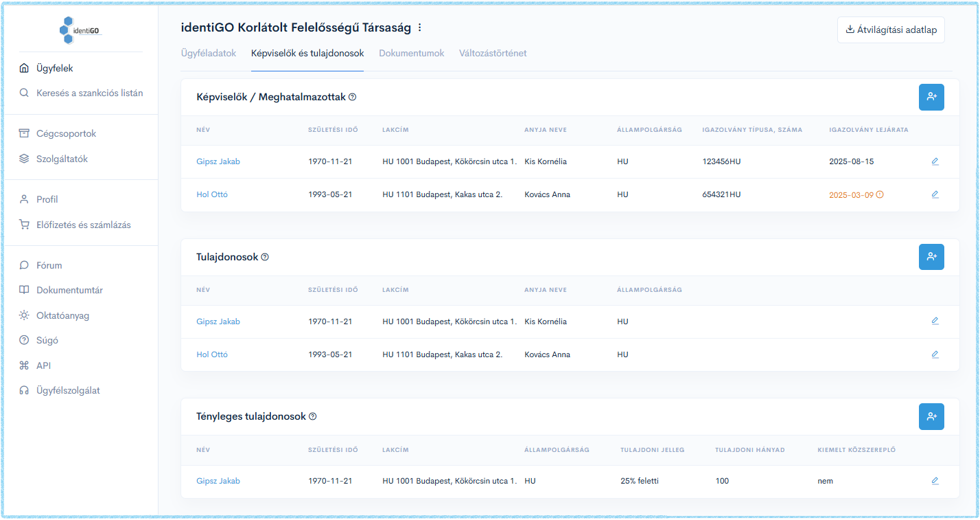The height and width of the screenshot is (520, 980).
Task: Edit Gipsz Jakab in the Képviselők table
Action: (x=935, y=161)
